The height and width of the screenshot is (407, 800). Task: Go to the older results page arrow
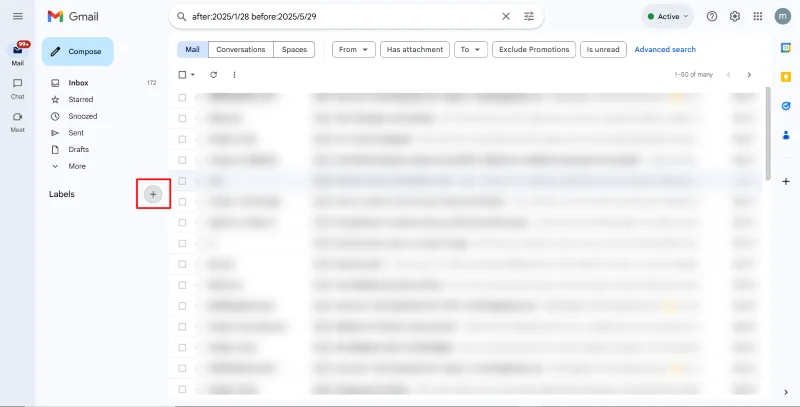(749, 74)
